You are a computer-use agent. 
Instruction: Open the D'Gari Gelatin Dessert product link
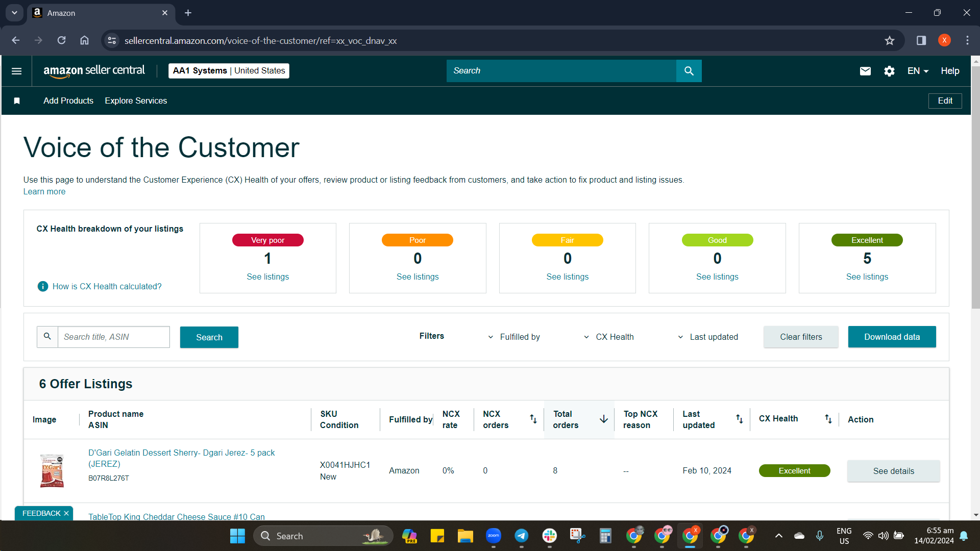(181, 458)
